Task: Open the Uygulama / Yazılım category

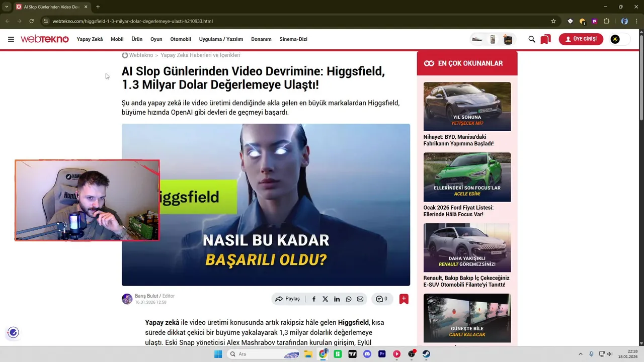Action: coord(221,39)
